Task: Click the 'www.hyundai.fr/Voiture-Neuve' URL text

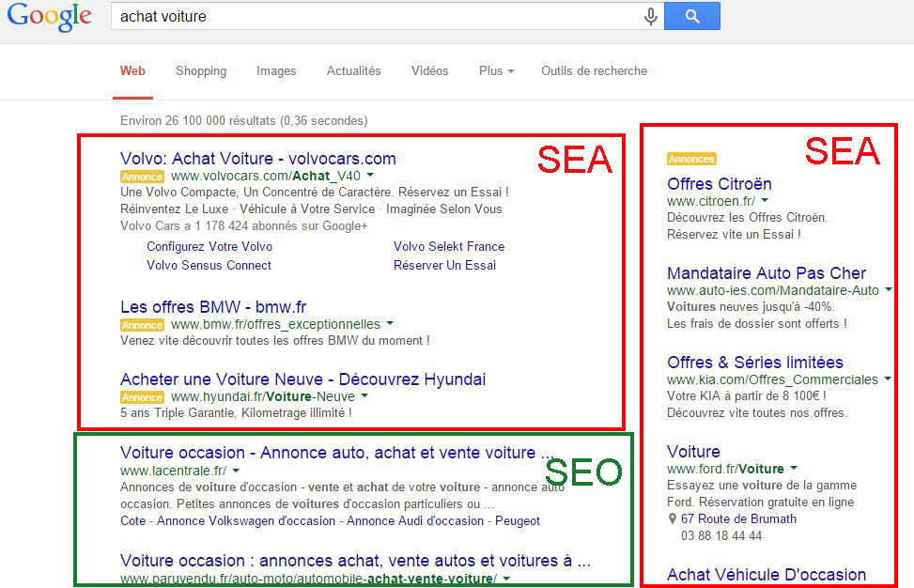Action: (x=262, y=397)
